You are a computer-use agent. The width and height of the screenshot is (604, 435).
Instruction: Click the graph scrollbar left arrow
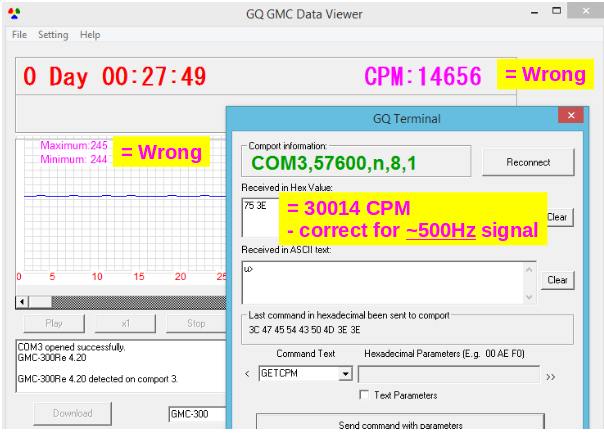click(x=22, y=302)
